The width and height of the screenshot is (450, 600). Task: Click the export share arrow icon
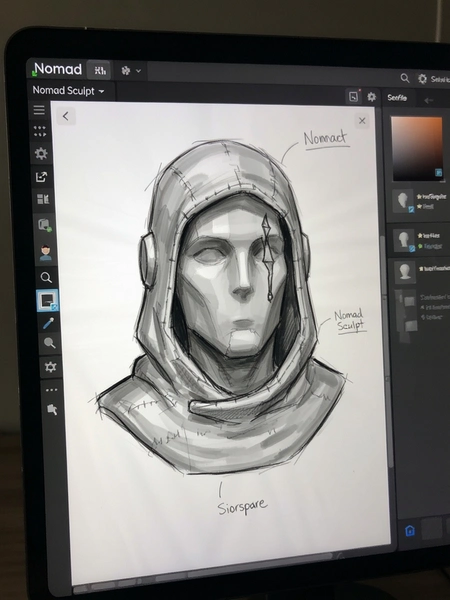pyautogui.click(x=41, y=176)
